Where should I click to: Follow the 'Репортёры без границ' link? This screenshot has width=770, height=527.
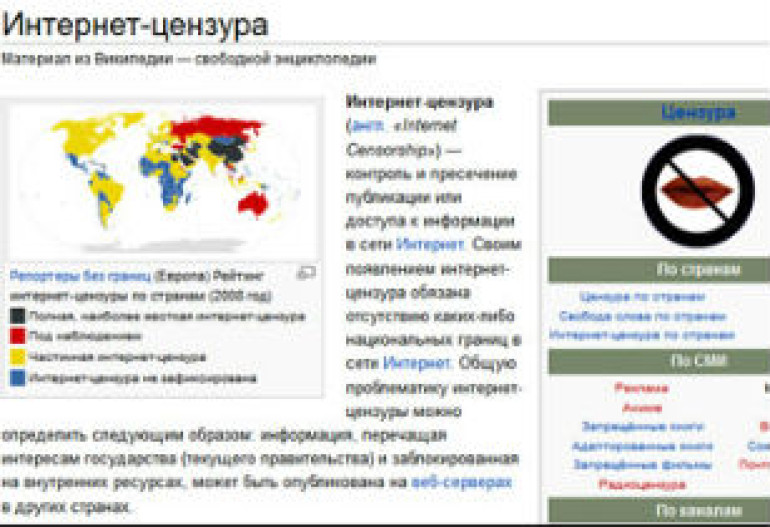coord(80,276)
